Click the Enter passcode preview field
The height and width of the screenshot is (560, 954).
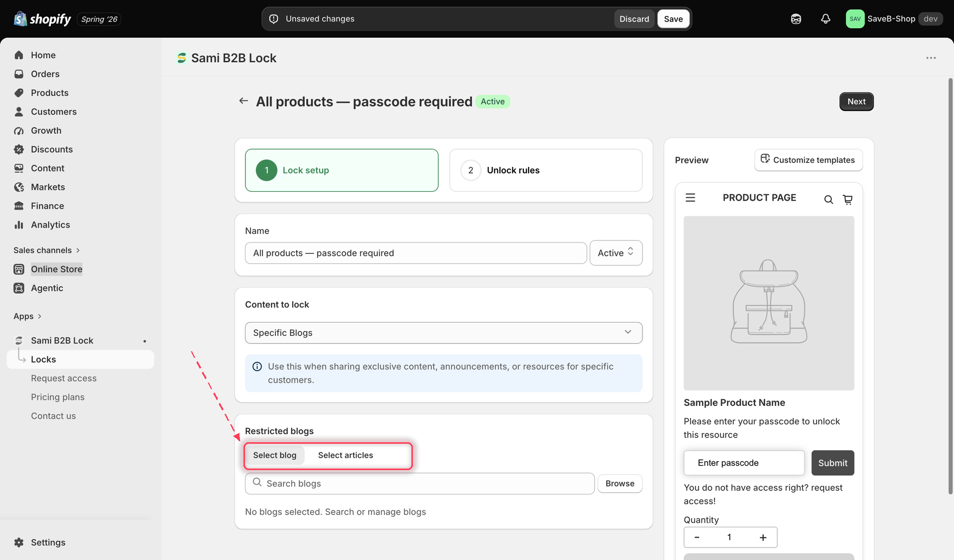[744, 463]
